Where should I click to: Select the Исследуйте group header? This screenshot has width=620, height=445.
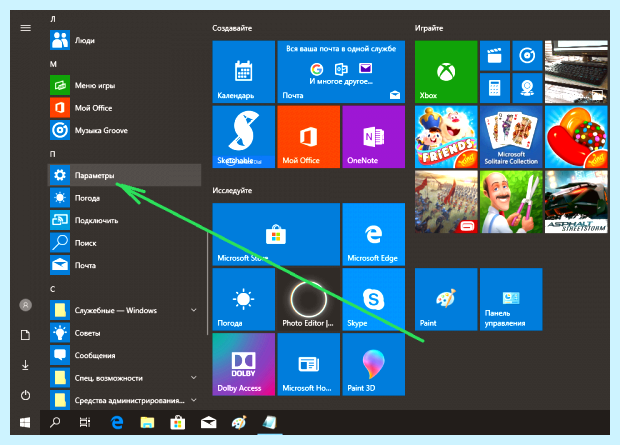click(x=232, y=191)
